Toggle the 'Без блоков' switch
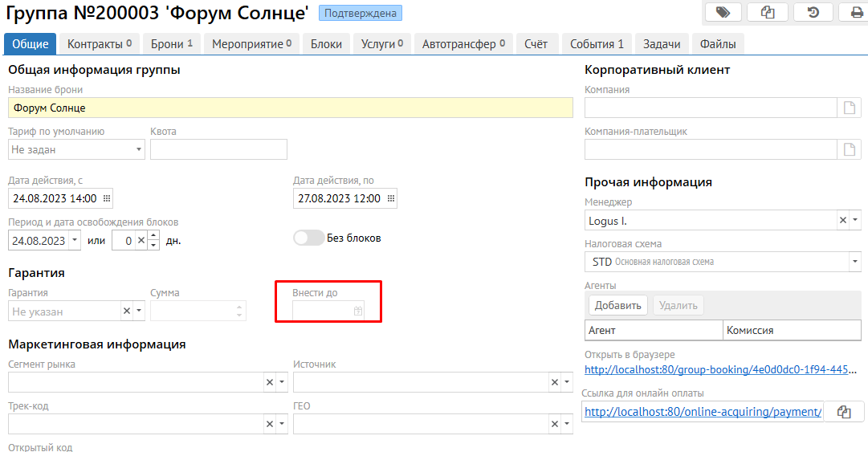 point(308,238)
